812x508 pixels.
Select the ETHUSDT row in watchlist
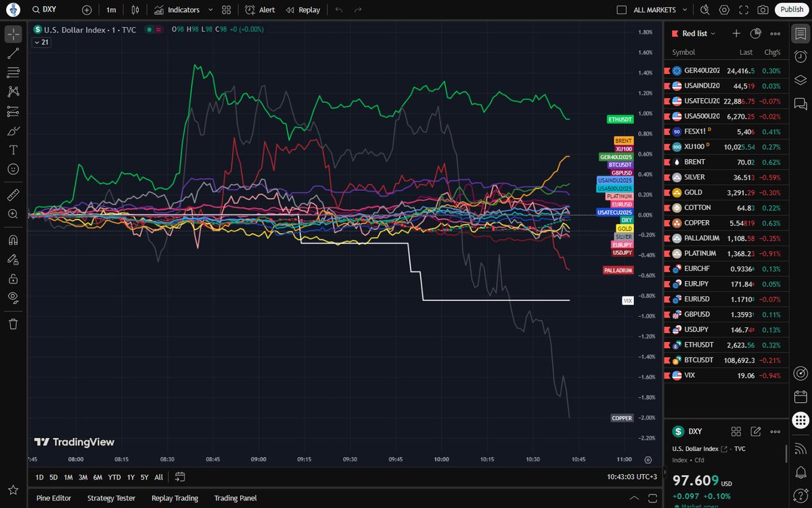click(x=726, y=344)
